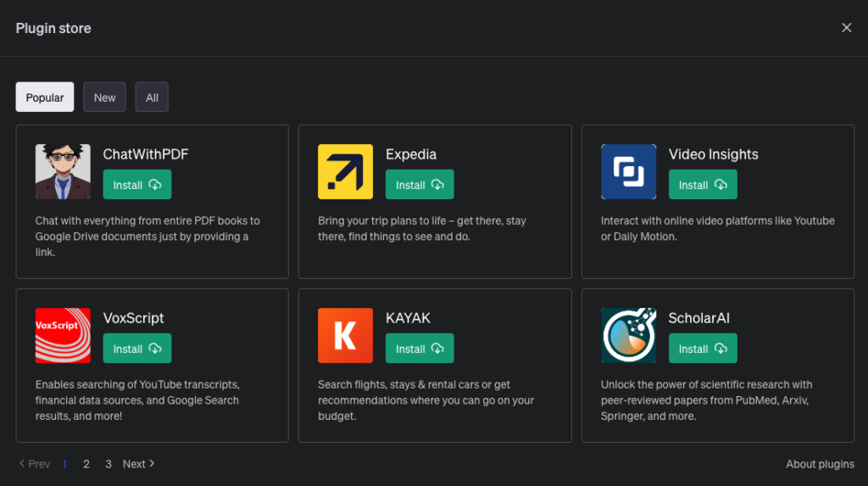868x486 pixels.
Task: Click Prev pagination link
Action: (34, 464)
